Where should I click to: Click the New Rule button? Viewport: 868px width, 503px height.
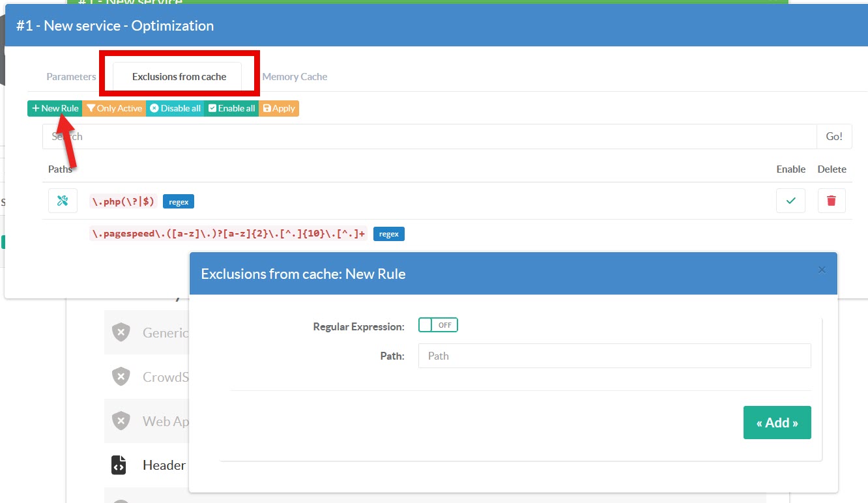click(x=55, y=108)
